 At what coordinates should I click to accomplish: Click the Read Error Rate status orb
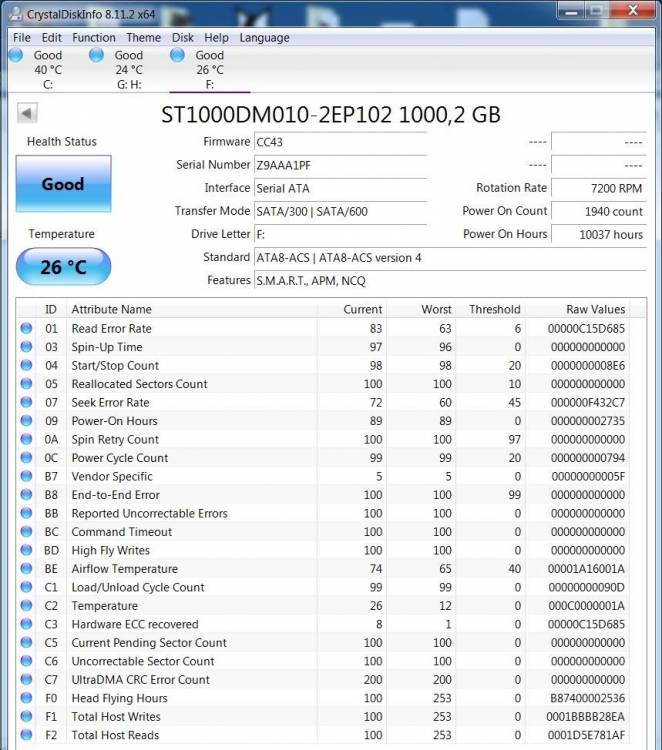tap(26, 328)
